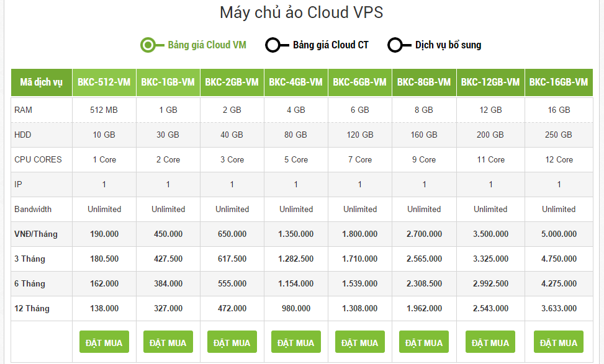Click ĐẶT MUA for BKC-6GB-VM plan
The width and height of the screenshot is (604, 364).
click(x=360, y=342)
